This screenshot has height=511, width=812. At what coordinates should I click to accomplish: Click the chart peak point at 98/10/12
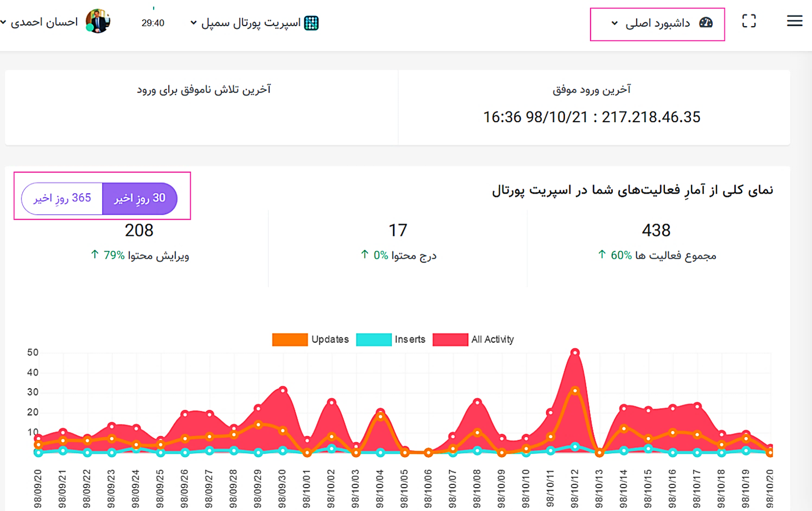575,352
